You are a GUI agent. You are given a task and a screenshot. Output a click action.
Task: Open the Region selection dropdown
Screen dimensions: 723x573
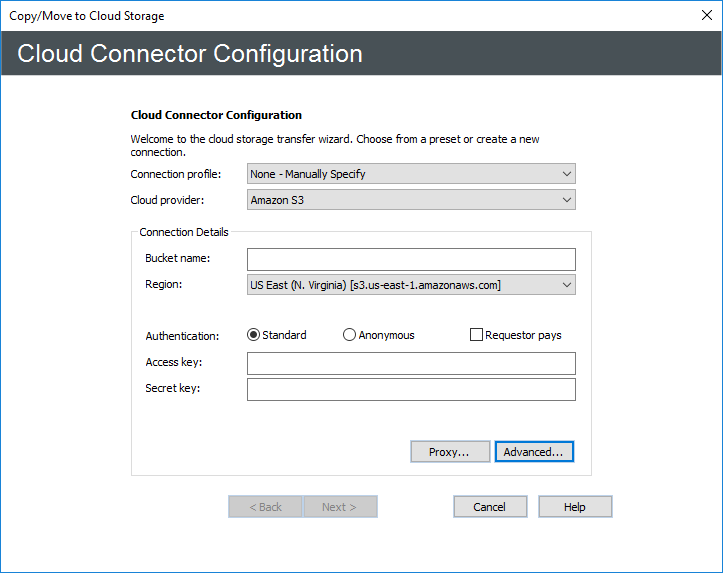(x=411, y=285)
